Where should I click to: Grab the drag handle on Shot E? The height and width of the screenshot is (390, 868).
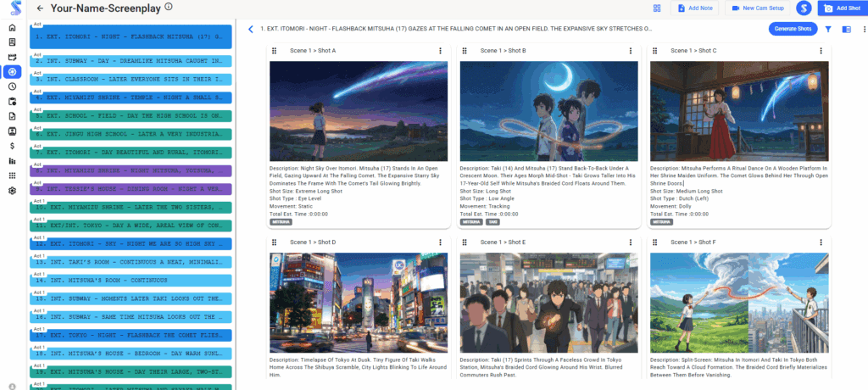click(465, 242)
